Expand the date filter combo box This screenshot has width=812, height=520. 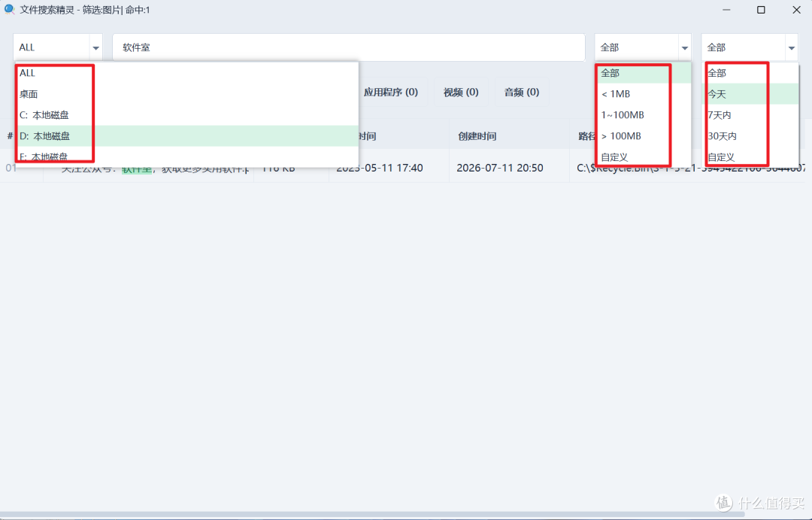(750, 47)
